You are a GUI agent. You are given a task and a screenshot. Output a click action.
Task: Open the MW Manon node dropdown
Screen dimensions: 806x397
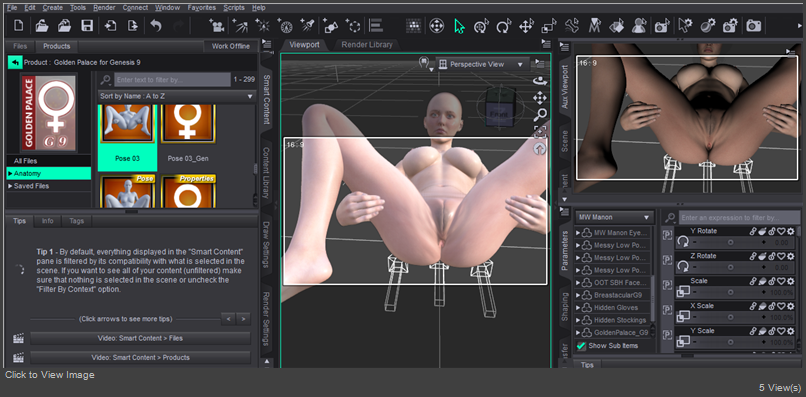(x=614, y=217)
